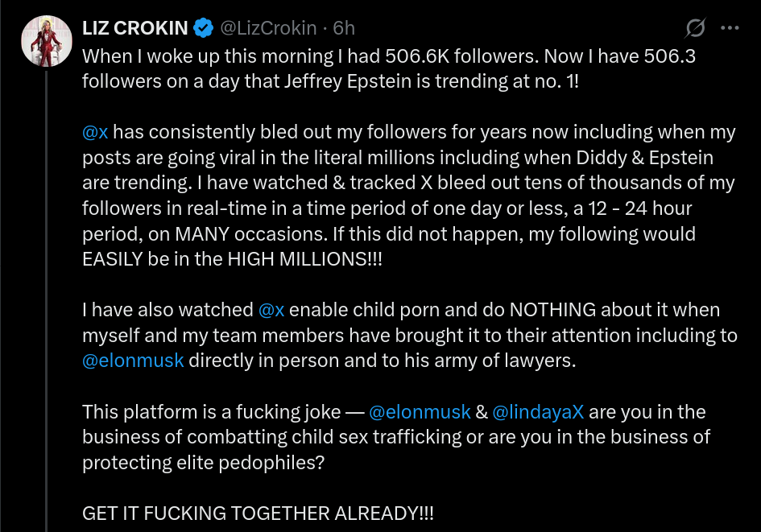
Task: Open Liz Crokin's profile avatar
Action: [47, 41]
